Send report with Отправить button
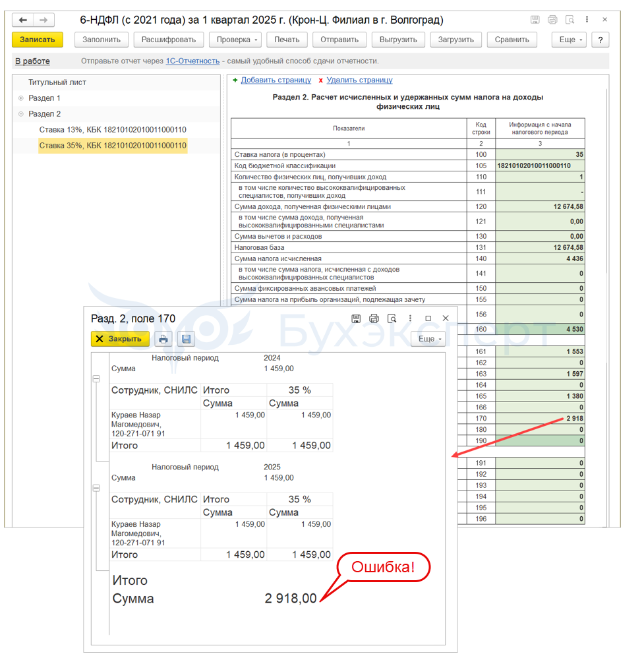This screenshot has height=656, width=644. click(x=339, y=40)
